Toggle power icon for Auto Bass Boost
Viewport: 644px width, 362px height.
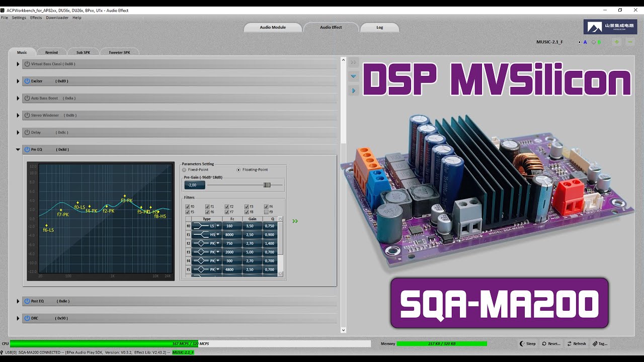pos(27,98)
